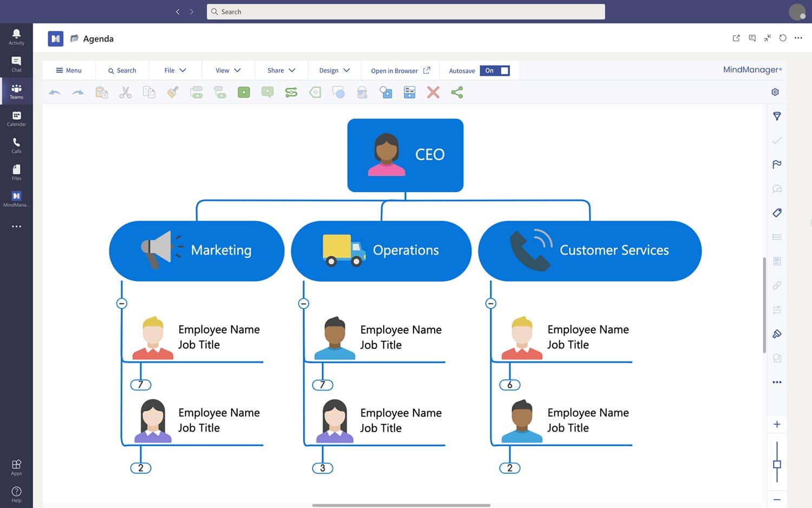This screenshot has width=812, height=508.
Task: Click the undo arrow icon
Action: pos(55,93)
